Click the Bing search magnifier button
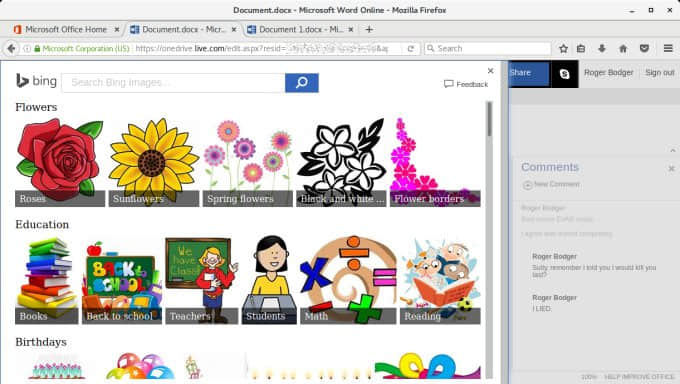Screen dimensions: 680x384 pos(302,82)
